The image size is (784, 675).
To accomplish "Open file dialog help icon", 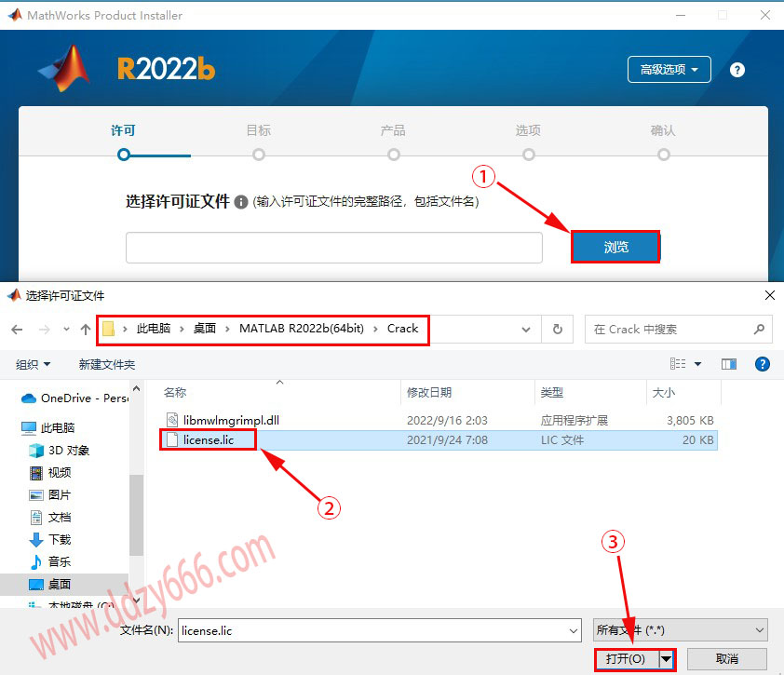I will point(762,364).
